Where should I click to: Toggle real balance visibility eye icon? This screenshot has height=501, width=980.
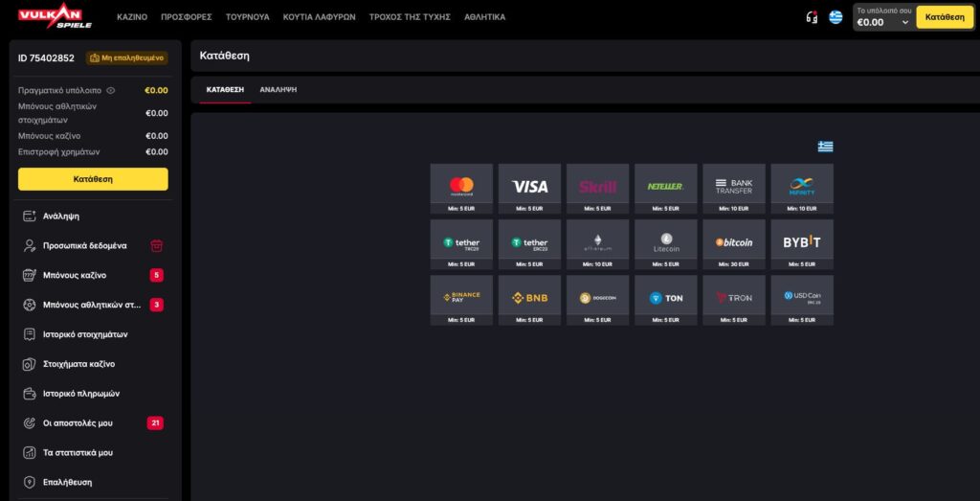coord(111,90)
